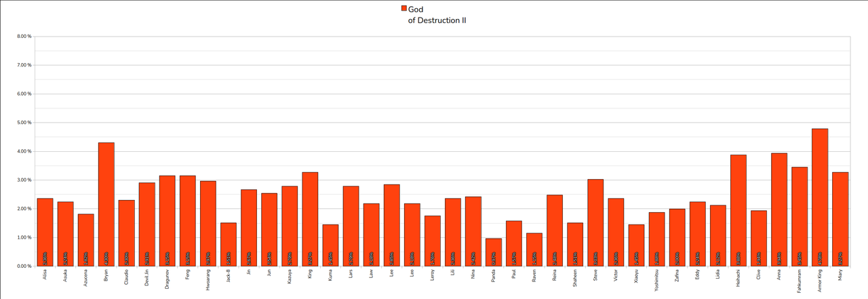Click the '4.00 %' y-axis tick label
Image resolution: width=868 pixels, height=299 pixels.
pyautogui.click(x=24, y=151)
